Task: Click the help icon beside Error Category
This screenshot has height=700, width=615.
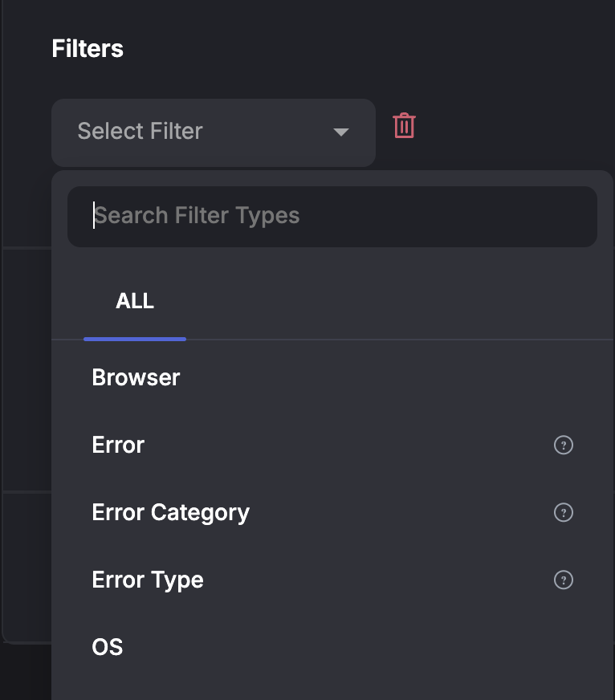Action: tap(564, 512)
